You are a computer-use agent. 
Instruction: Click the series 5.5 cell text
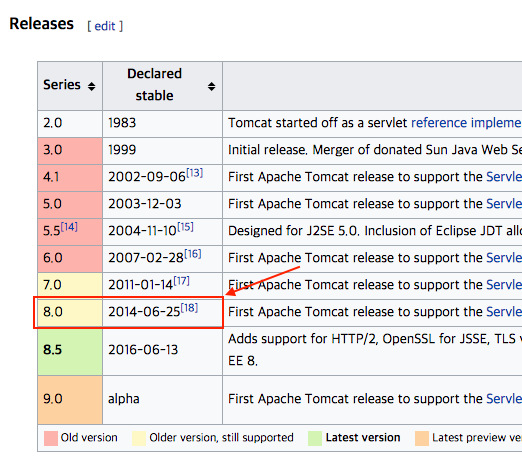[x=52, y=231]
